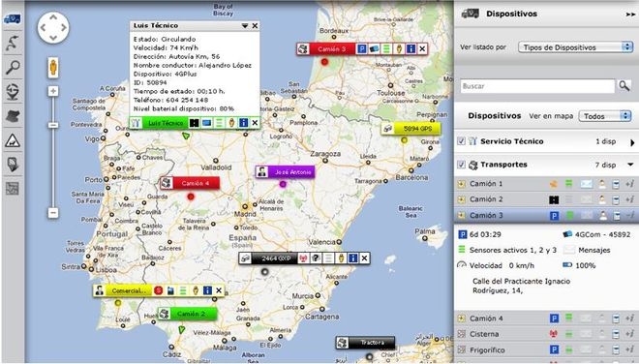Click the zoom in plus button
The image size is (639, 364).
[53, 91]
